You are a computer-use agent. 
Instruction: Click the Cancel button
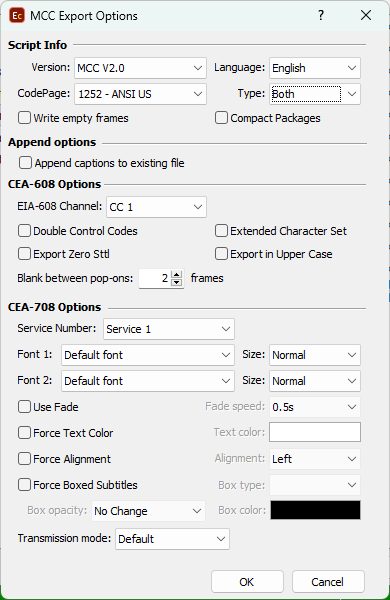click(328, 582)
